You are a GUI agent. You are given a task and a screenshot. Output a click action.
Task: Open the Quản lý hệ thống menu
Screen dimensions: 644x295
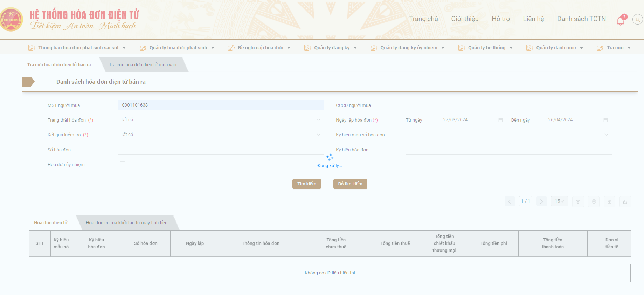(x=486, y=48)
